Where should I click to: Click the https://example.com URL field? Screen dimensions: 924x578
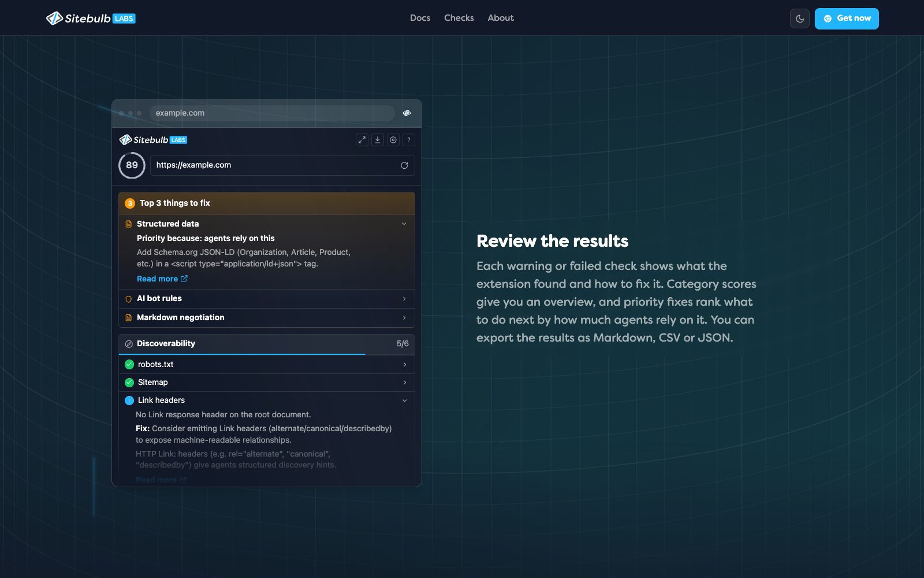(x=282, y=165)
